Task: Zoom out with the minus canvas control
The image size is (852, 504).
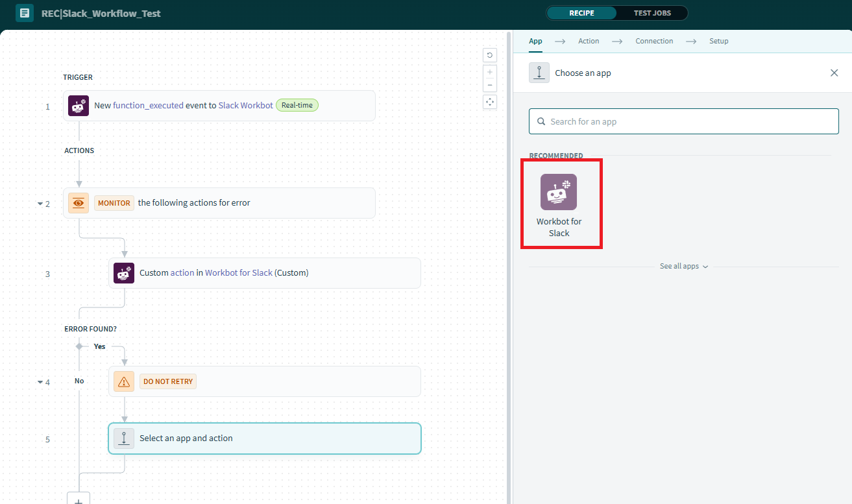Action: (490, 85)
